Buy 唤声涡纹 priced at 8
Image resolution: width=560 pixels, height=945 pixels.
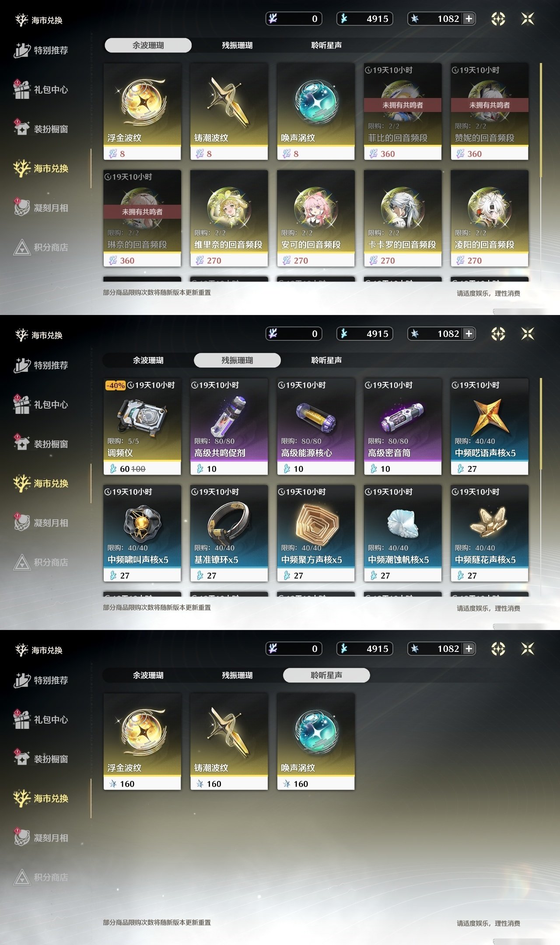click(x=316, y=112)
